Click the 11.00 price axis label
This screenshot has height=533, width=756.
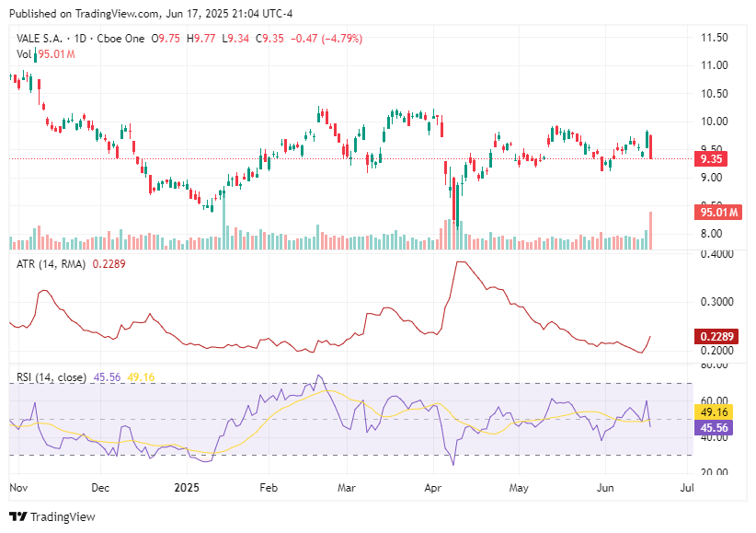[x=714, y=65]
